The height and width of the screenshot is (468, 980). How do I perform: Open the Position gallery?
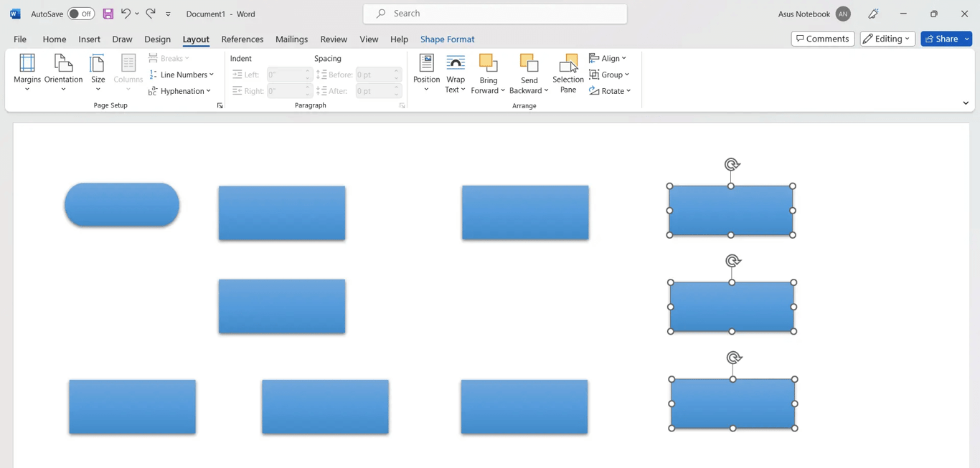coord(426,73)
